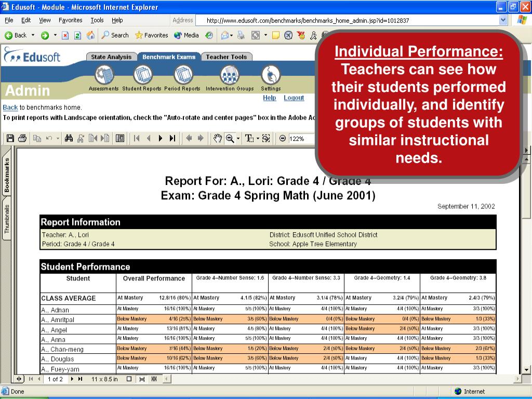Click the IE Forward green arrow
532x399 pixels.
(x=45, y=35)
